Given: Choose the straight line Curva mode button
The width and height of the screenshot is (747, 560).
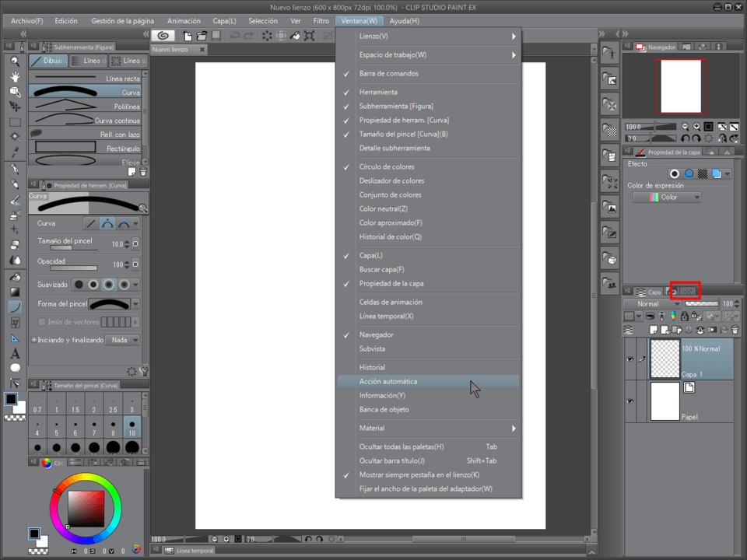Looking at the screenshot, I should pos(91,223).
